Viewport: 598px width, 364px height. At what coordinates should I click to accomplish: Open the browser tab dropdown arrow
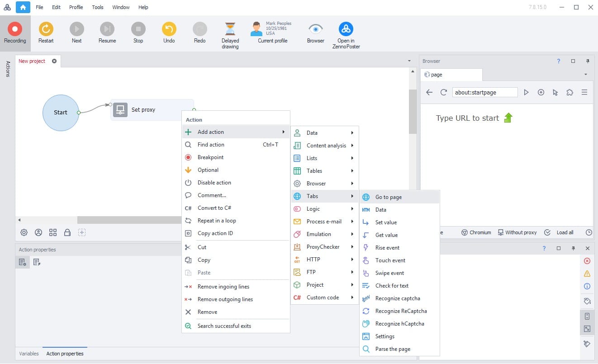(585, 74)
